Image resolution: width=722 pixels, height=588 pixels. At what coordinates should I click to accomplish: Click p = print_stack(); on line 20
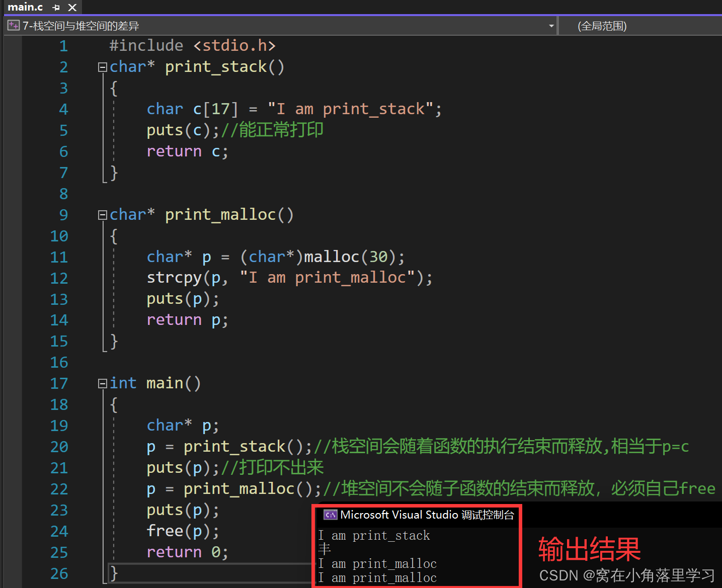pyautogui.click(x=229, y=447)
